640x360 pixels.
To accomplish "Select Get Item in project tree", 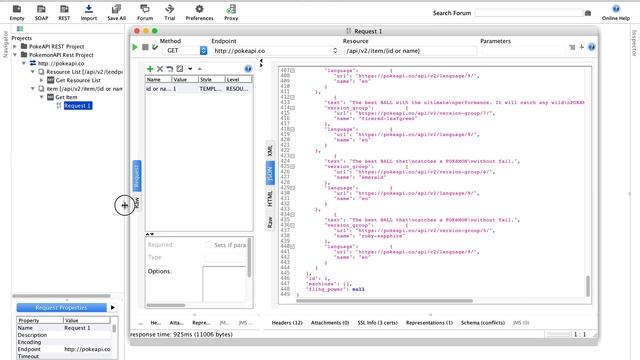I will (66, 97).
